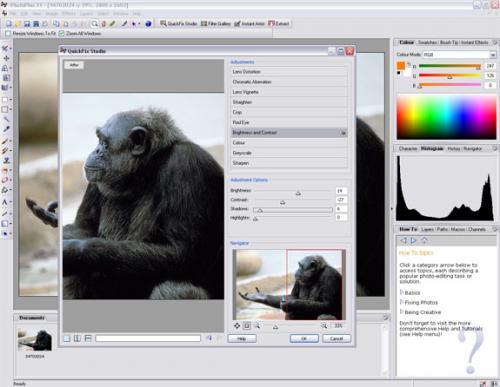The width and height of the screenshot is (500, 387).
Task: Select the Sharpen adjustment
Action: tap(289, 163)
